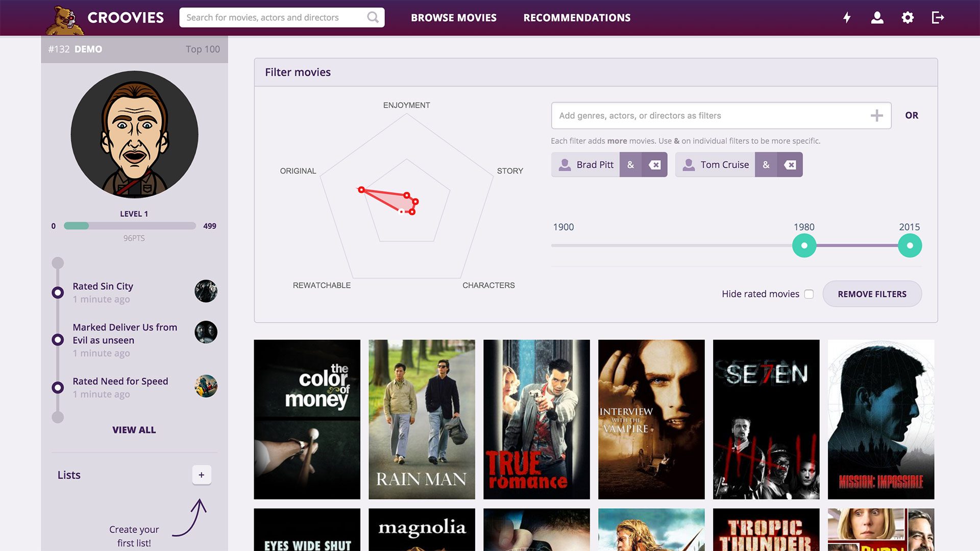This screenshot has height=551, width=980.
Task: Open the Interview with the Vampire poster
Action: 651,419
